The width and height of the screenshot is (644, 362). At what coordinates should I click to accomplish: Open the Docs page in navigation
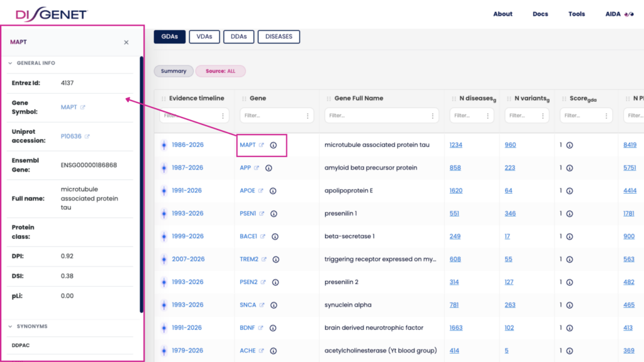[x=540, y=14]
